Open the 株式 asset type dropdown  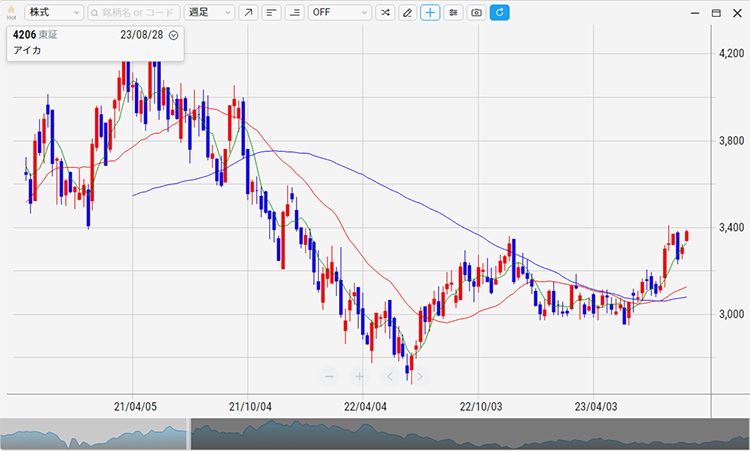(x=54, y=13)
